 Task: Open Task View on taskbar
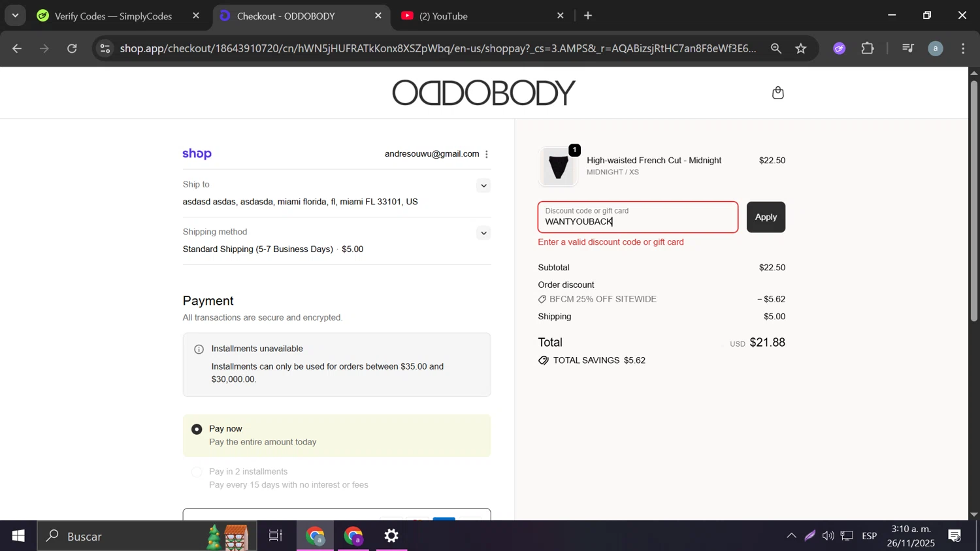[276, 536]
